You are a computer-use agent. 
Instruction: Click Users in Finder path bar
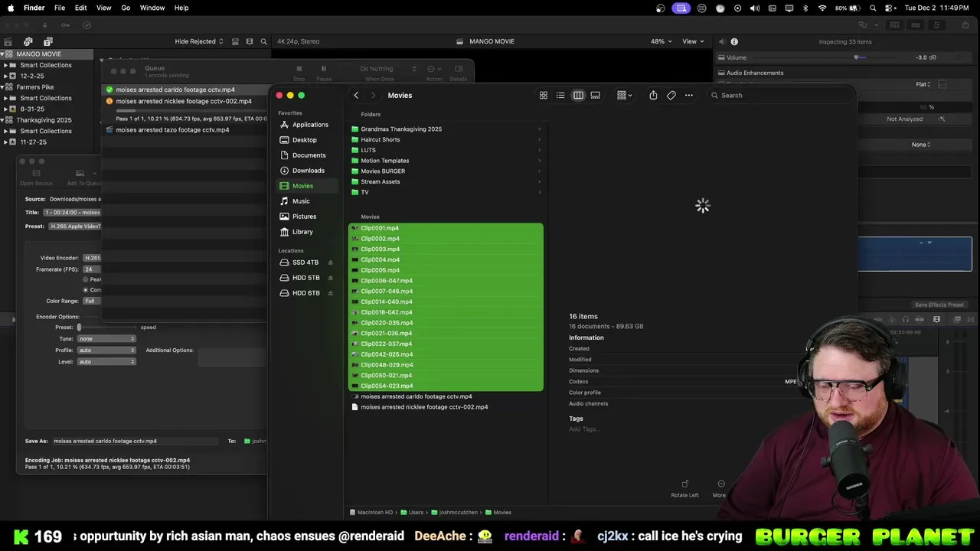coord(416,513)
